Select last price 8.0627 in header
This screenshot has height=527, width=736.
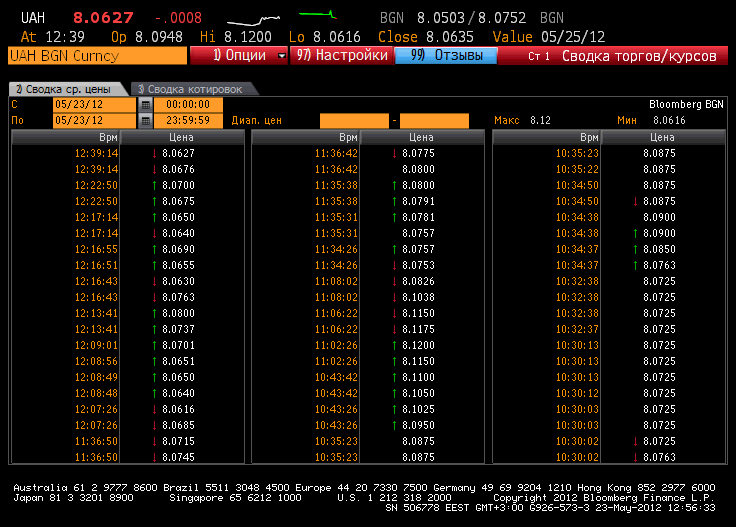103,18
